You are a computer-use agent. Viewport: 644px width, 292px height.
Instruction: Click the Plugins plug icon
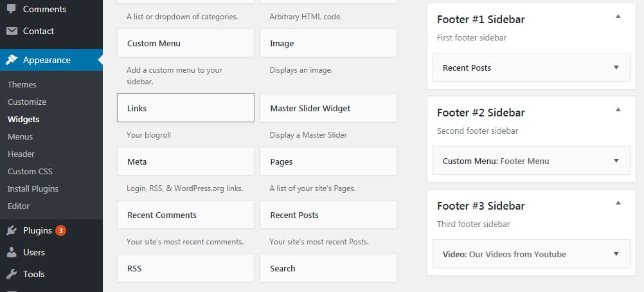[12, 230]
